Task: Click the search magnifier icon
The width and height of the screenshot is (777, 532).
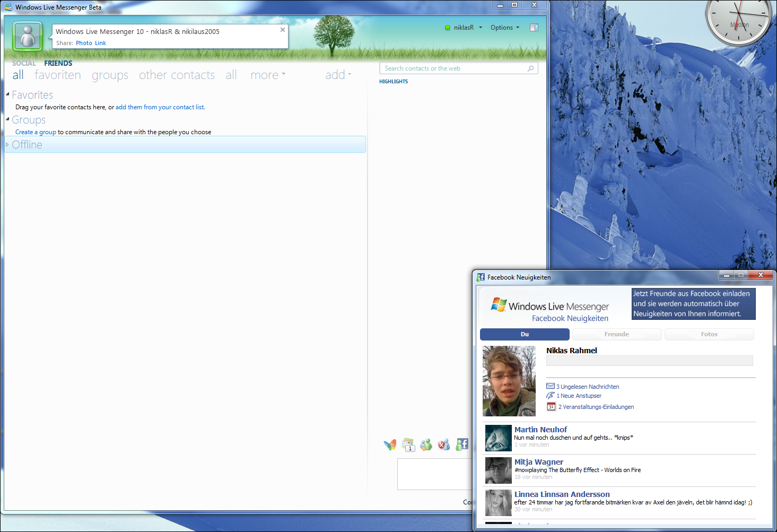Action: click(530, 68)
